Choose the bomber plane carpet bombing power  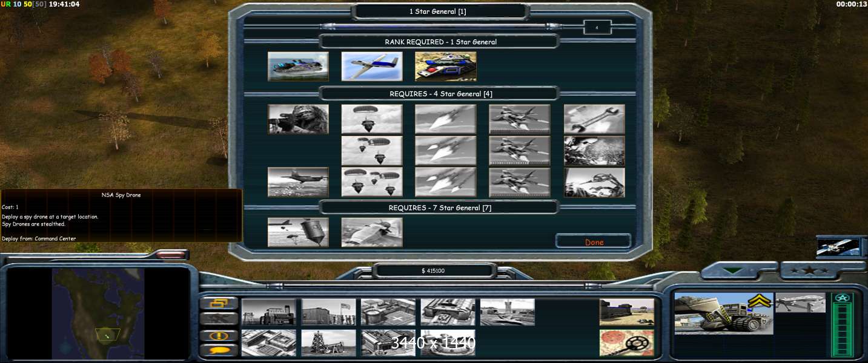[298, 182]
